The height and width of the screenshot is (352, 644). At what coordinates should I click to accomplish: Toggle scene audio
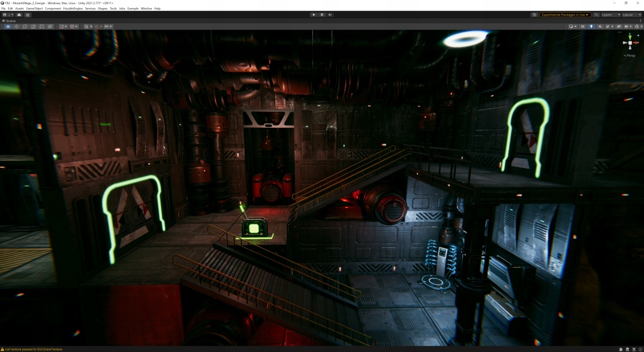point(600,26)
